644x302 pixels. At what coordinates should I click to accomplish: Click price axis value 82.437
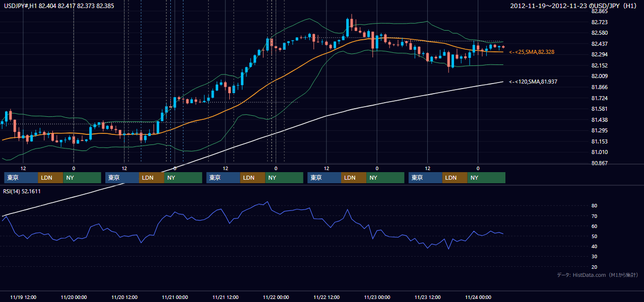(600, 44)
